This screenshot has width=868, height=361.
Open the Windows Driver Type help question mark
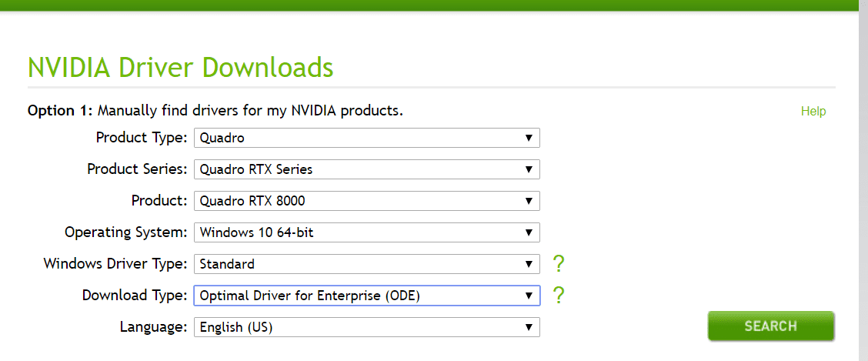[559, 264]
